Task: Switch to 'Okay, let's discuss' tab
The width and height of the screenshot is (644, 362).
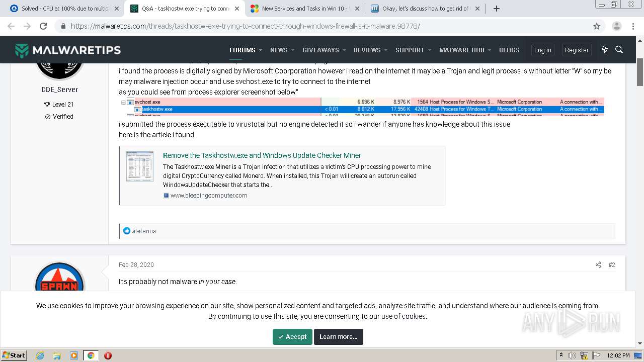Action: tap(425, 9)
